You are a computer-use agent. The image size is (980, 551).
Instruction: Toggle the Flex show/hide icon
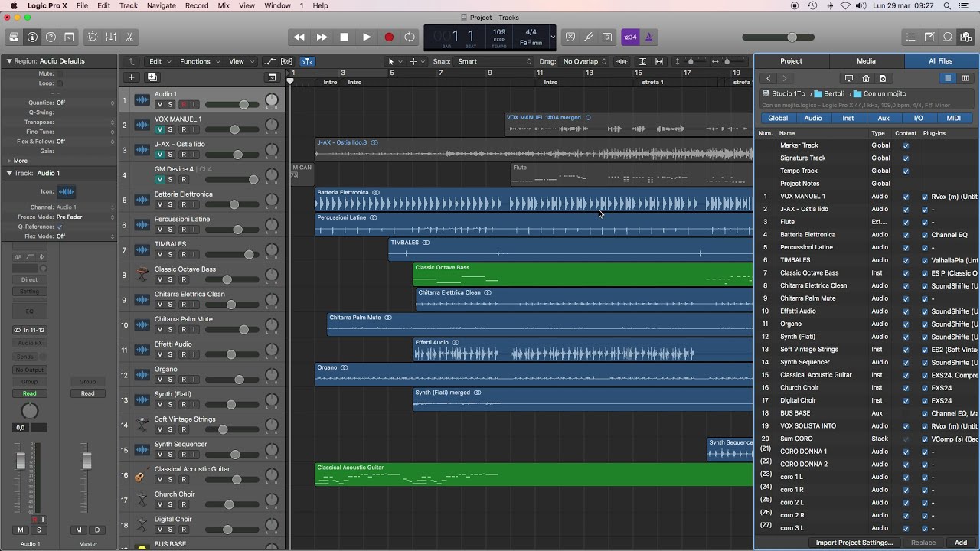286,61
